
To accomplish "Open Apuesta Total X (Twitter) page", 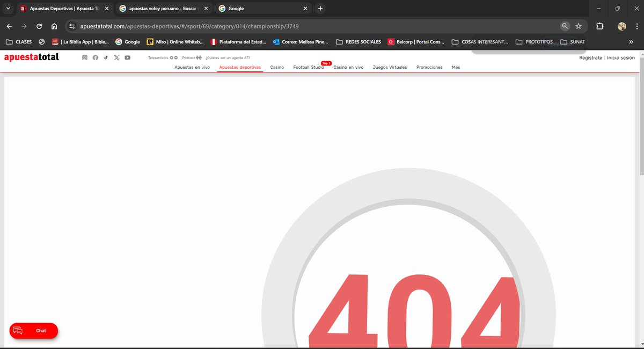I will (x=116, y=57).
